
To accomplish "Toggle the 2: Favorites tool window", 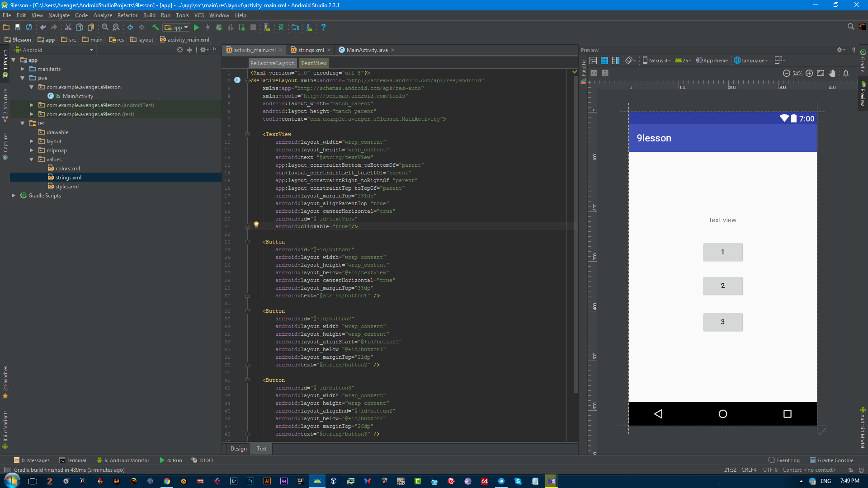I will [x=5, y=382].
